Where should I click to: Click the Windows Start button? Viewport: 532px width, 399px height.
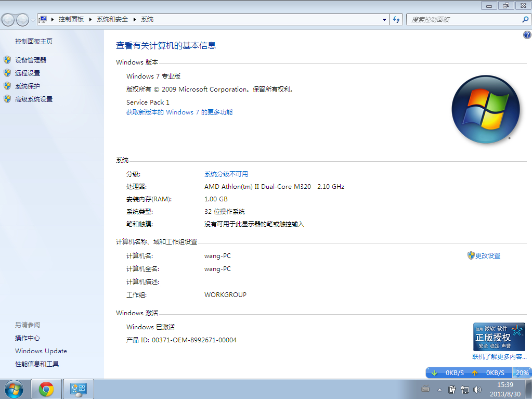[x=14, y=389]
